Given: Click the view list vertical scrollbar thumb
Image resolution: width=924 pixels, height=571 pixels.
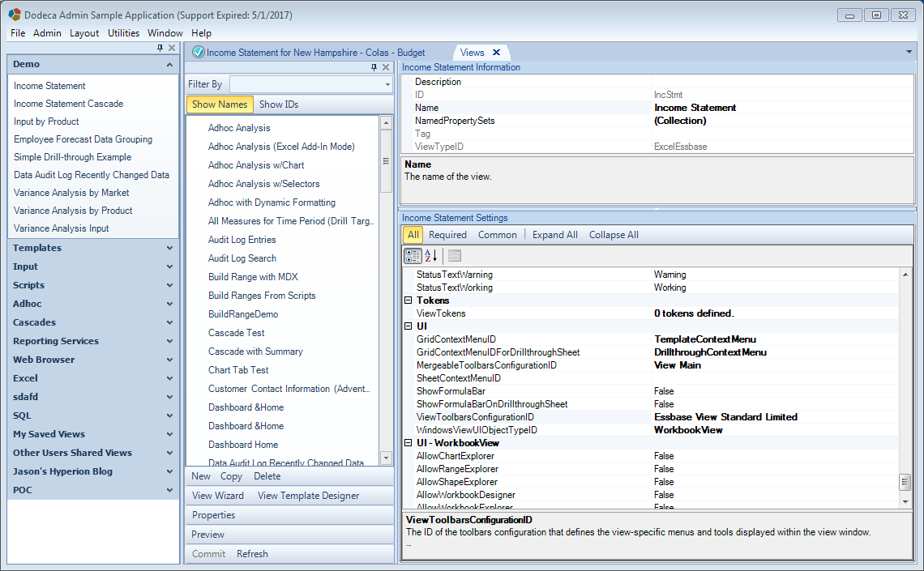Looking at the screenshot, I should coord(386,161).
